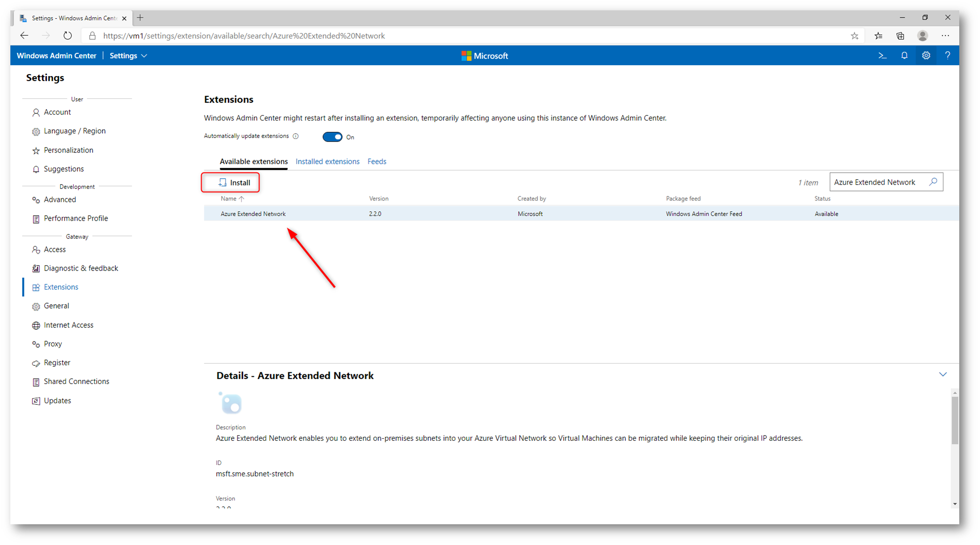The height and width of the screenshot is (545, 980).
Task: Open Shared Connections settings
Action: [x=77, y=381]
